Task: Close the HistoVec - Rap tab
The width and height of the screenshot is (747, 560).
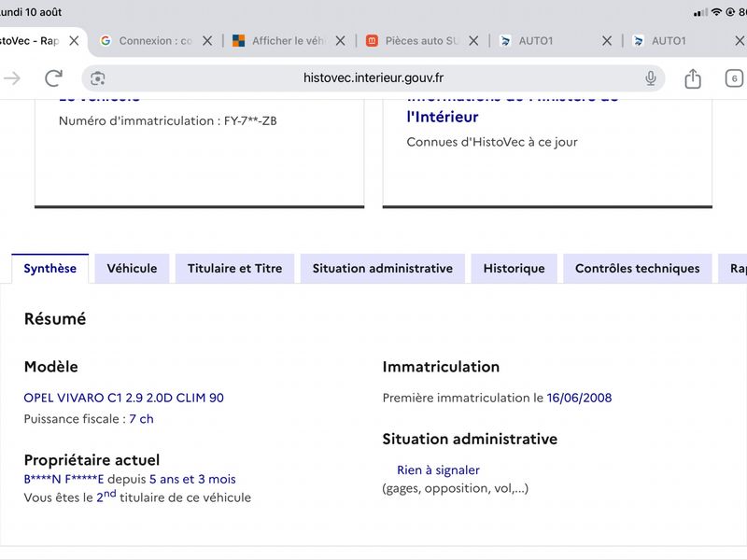Action: click(74, 41)
